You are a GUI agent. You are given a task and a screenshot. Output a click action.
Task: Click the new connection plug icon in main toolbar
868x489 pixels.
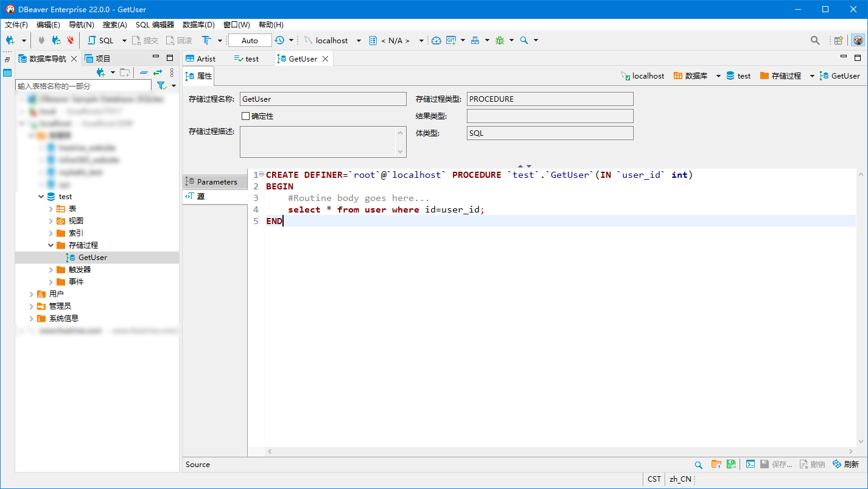10,40
